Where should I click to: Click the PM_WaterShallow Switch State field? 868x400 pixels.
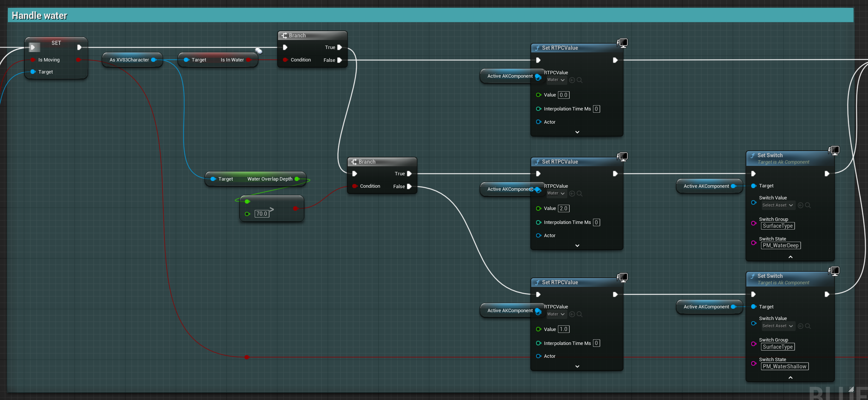(x=785, y=366)
